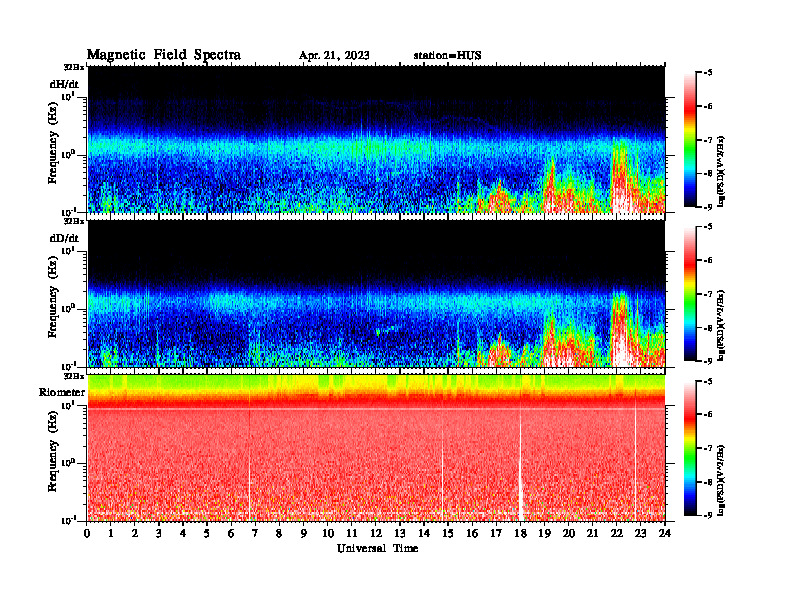
Task: Click the hour "24" tick label
Action: (665, 533)
